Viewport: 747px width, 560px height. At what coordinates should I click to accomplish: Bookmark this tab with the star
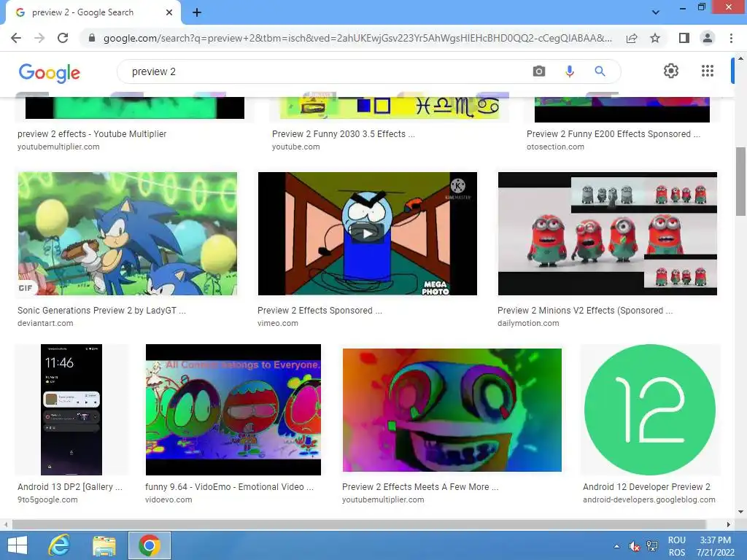pos(655,38)
